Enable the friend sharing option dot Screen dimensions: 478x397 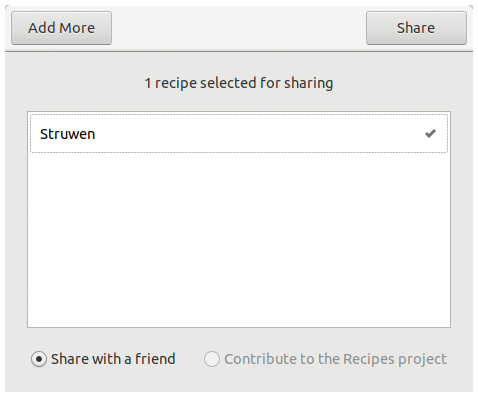(x=39, y=359)
